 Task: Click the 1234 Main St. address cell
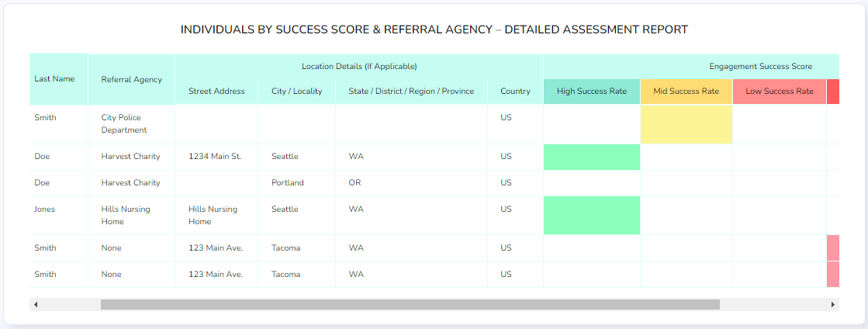tap(216, 158)
